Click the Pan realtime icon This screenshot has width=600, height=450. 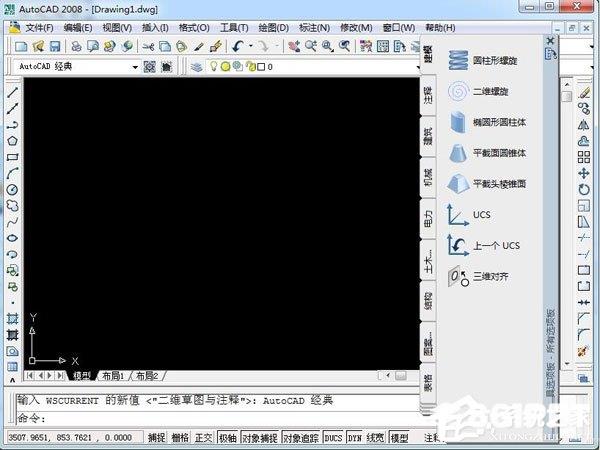(294, 47)
